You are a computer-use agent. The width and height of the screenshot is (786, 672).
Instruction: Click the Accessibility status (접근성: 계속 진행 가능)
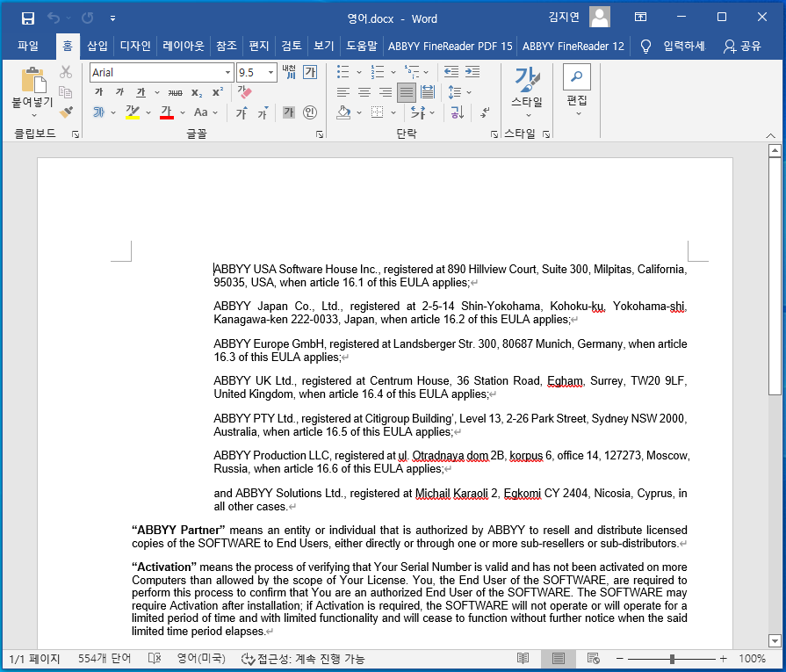[303, 659]
